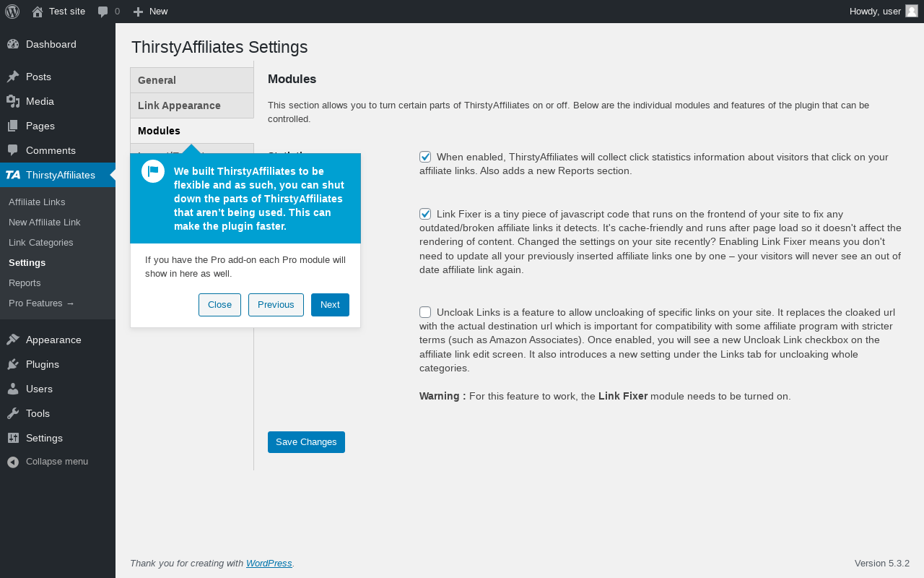Open Media library icon in sidebar
924x578 pixels.
click(x=13, y=101)
